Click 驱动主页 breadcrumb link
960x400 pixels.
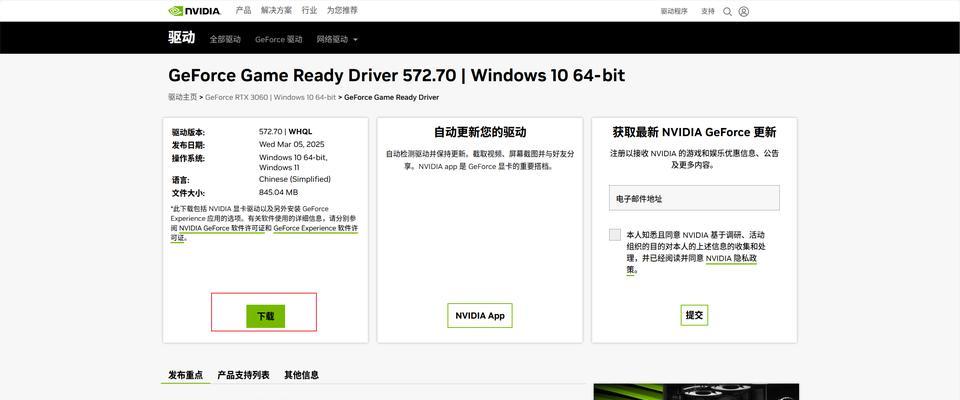[x=182, y=97]
